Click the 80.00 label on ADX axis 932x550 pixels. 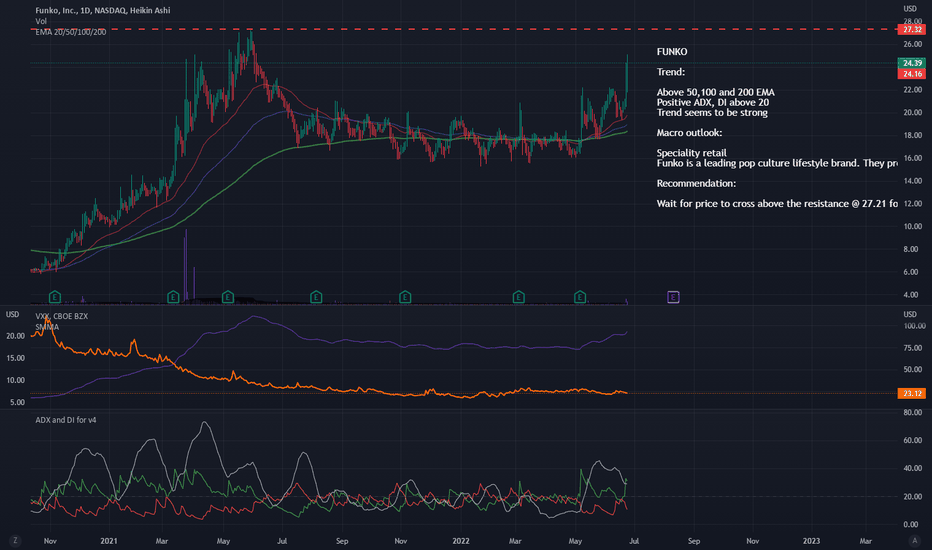pyautogui.click(x=912, y=412)
